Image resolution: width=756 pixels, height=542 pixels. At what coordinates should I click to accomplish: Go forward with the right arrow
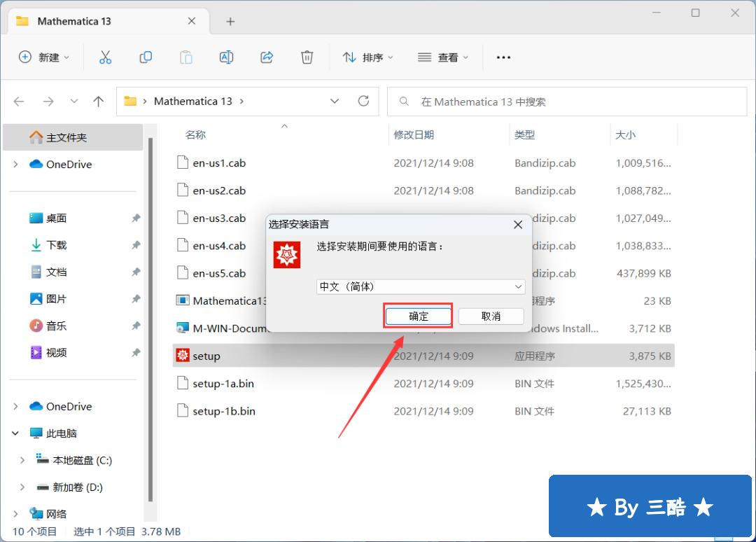(48, 102)
